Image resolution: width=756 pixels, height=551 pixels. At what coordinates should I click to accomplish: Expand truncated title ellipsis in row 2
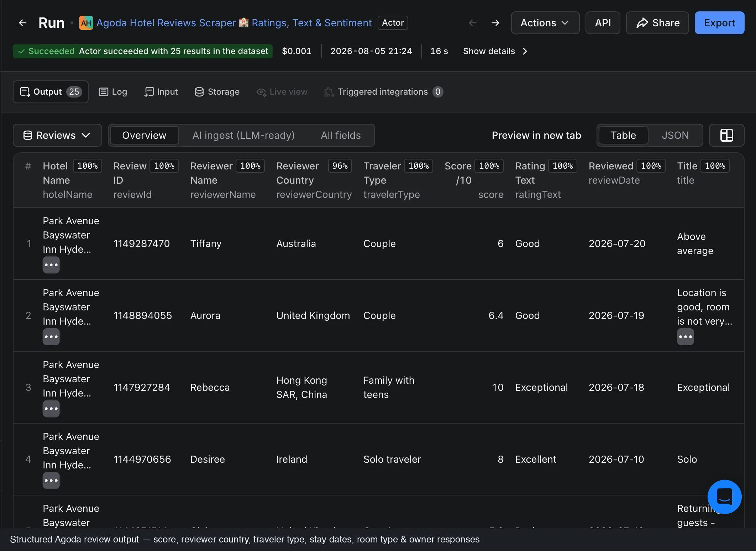[x=686, y=337]
